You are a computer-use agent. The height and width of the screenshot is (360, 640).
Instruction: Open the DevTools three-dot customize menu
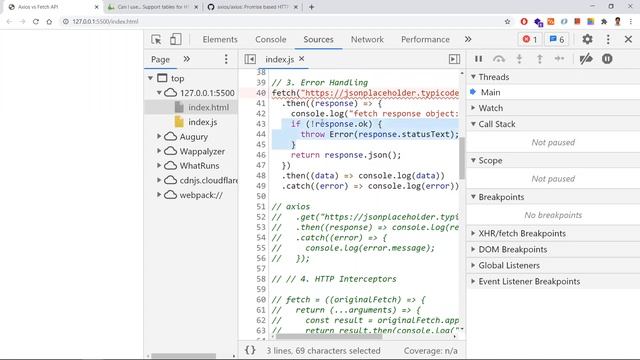[x=608, y=39]
